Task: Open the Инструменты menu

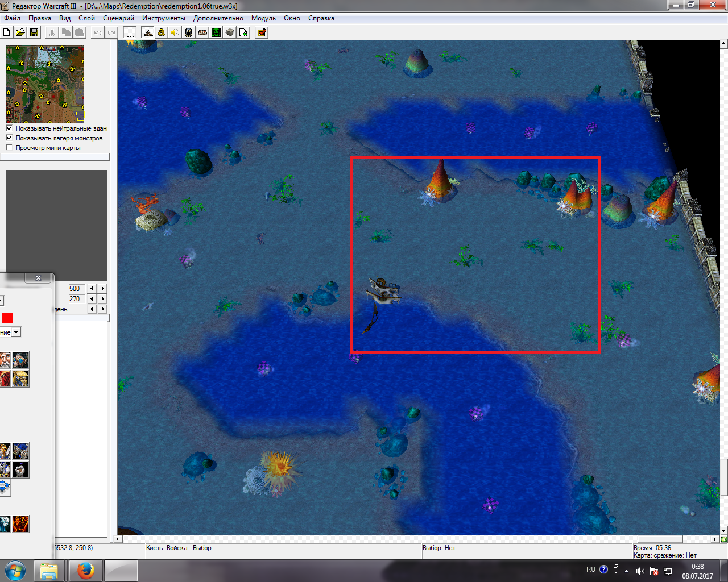Action: (164, 18)
